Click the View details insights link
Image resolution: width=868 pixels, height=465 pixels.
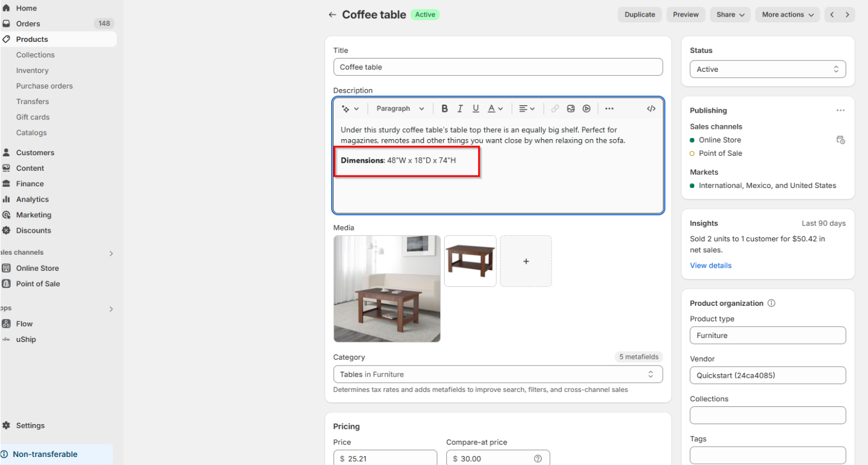click(x=710, y=265)
